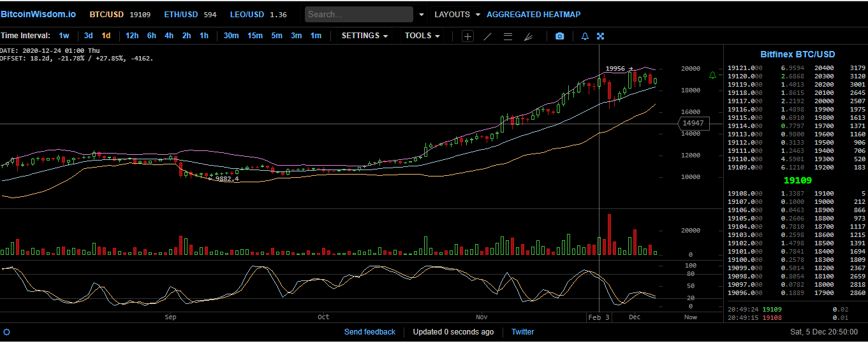This screenshot has width=868, height=346.
Task: Set time interval to 12h
Action: (132, 36)
